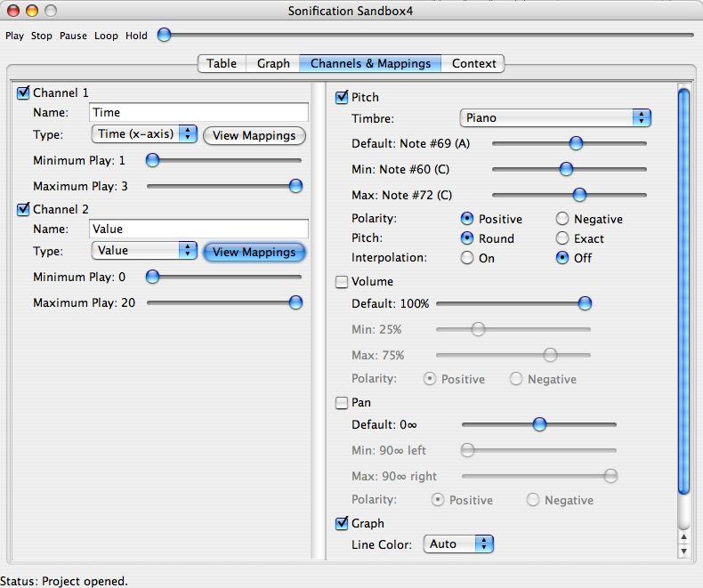Click the scrollbar up arrow
Viewport: 703px width, 588px height.
click(x=683, y=536)
